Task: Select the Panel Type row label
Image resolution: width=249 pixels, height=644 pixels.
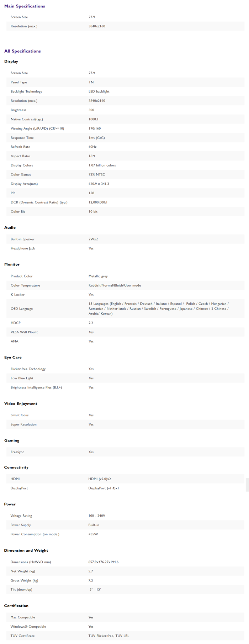Action: [18, 82]
